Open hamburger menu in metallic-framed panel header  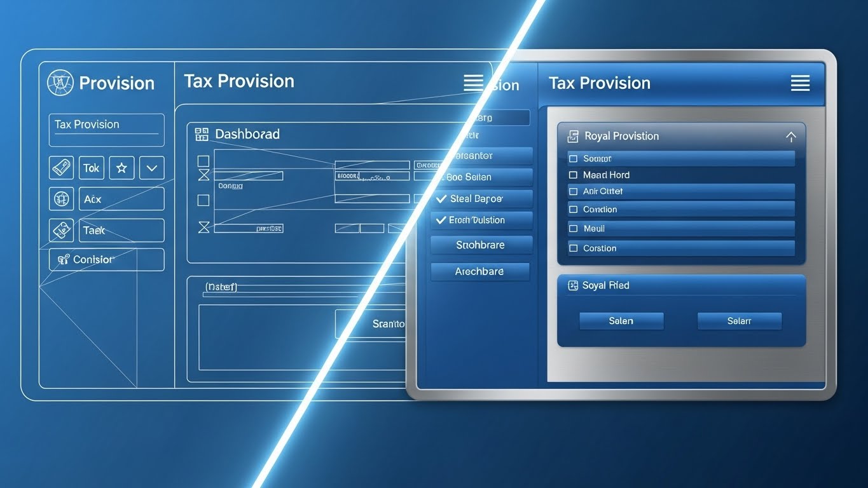point(800,83)
